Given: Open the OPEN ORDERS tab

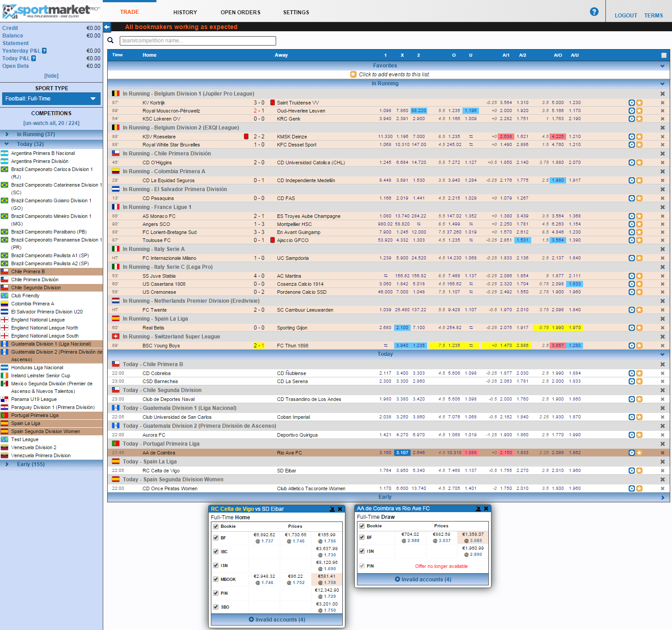Looking at the screenshot, I should coord(240,13).
